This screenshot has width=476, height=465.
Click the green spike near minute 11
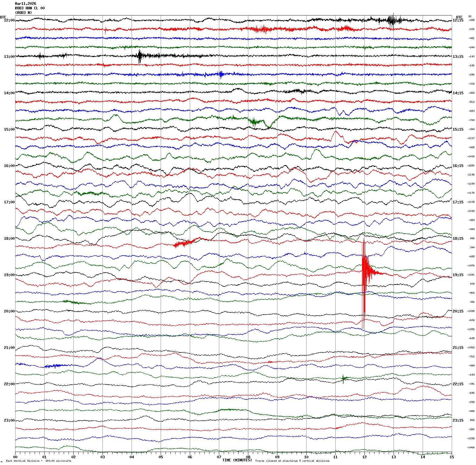[x=343, y=378]
